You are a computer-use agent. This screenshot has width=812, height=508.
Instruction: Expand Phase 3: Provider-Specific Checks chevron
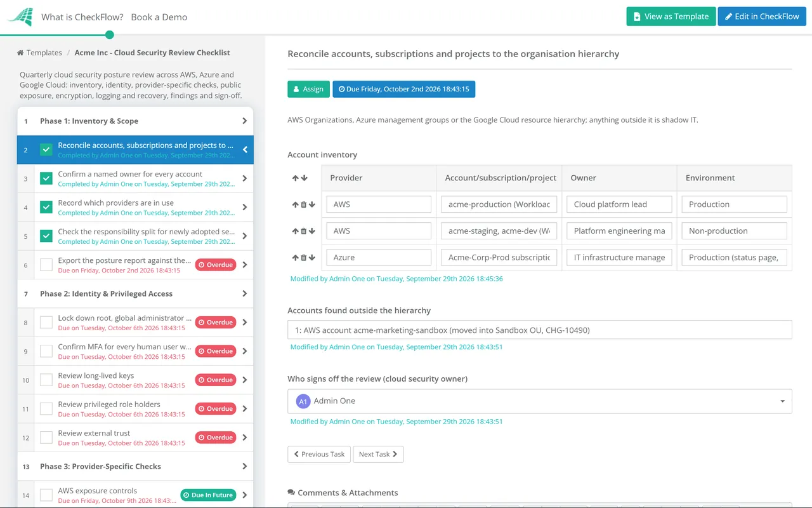[245, 466]
